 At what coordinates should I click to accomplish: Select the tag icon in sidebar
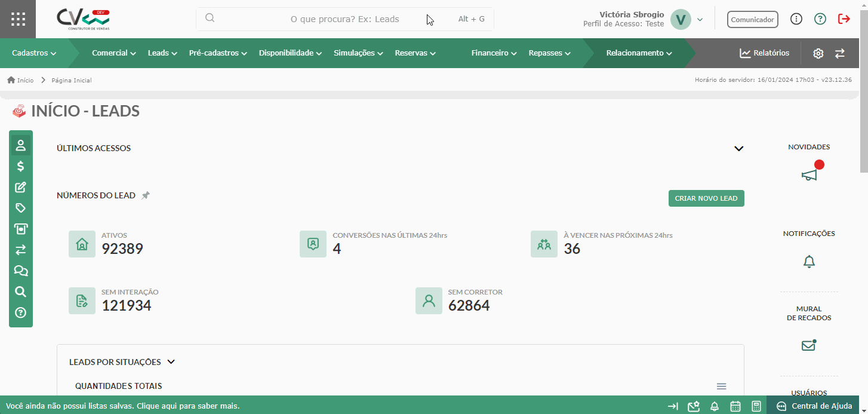[x=21, y=208]
